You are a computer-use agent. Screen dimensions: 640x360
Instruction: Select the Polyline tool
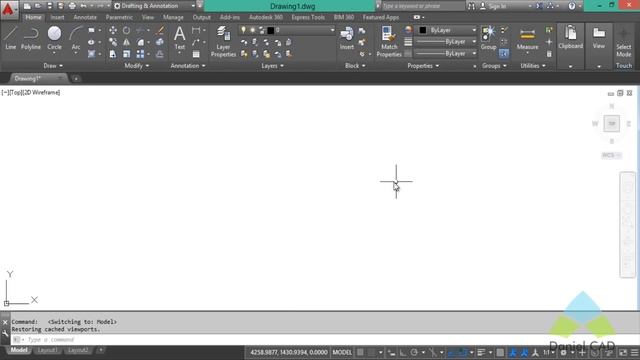(31, 38)
